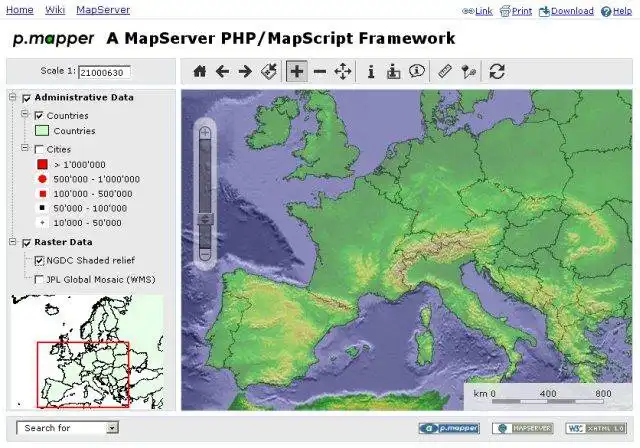This screenshot has width=640, height=448.
Task: Click the green Countries legend swatch
Action: pyautogui.click(x=42, y=131)
